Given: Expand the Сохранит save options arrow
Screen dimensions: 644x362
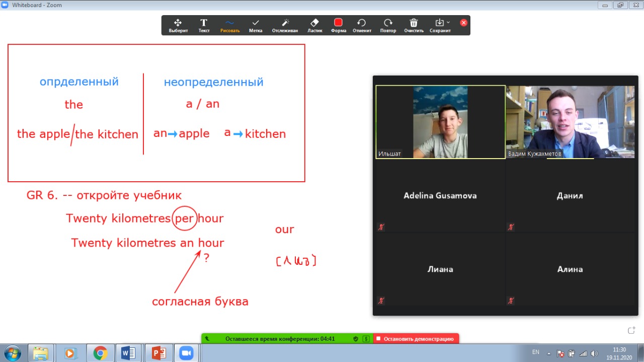Looking at the screenshot, I should 448,22.
